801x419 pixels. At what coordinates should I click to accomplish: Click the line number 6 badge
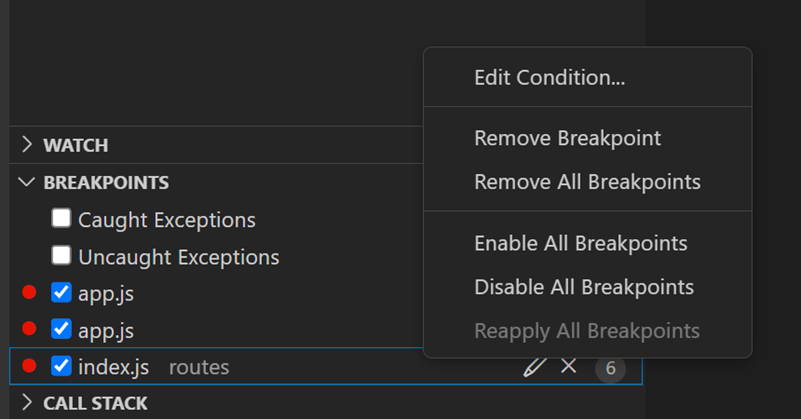610,368
